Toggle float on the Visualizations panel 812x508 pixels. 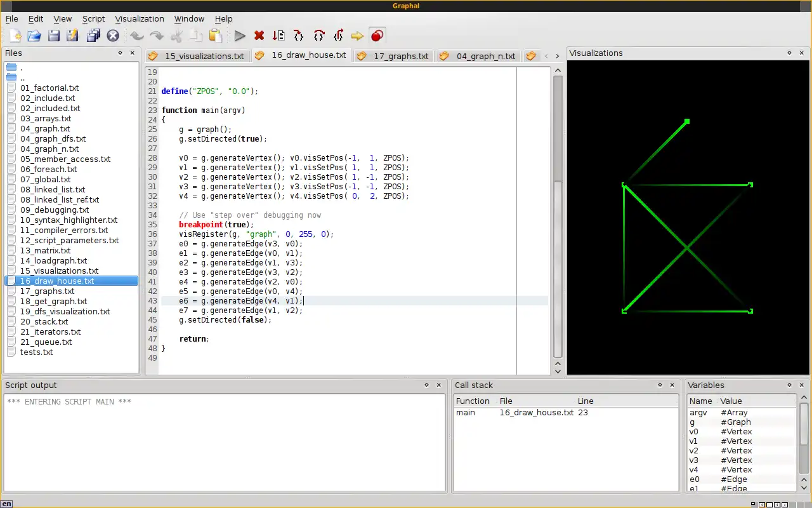tap(790, 53)
